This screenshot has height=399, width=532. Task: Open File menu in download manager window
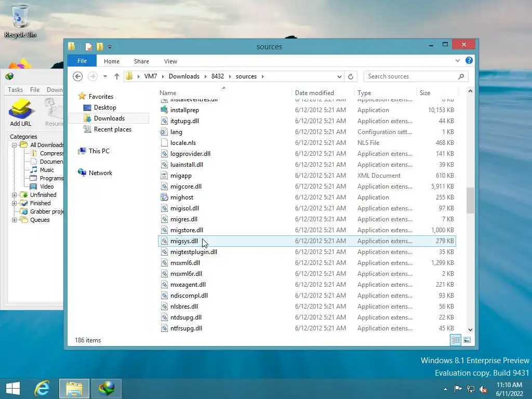pos(35,89)
